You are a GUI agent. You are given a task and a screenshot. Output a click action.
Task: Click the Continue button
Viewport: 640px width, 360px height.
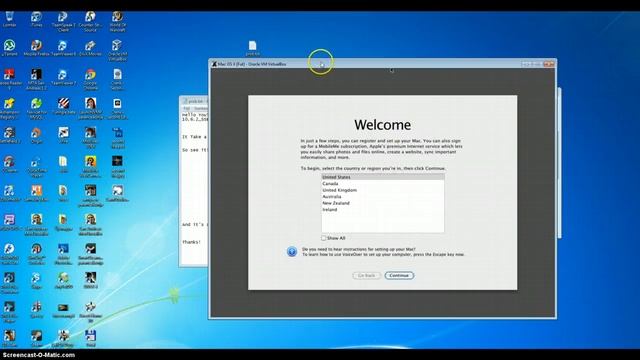[399, 276]
